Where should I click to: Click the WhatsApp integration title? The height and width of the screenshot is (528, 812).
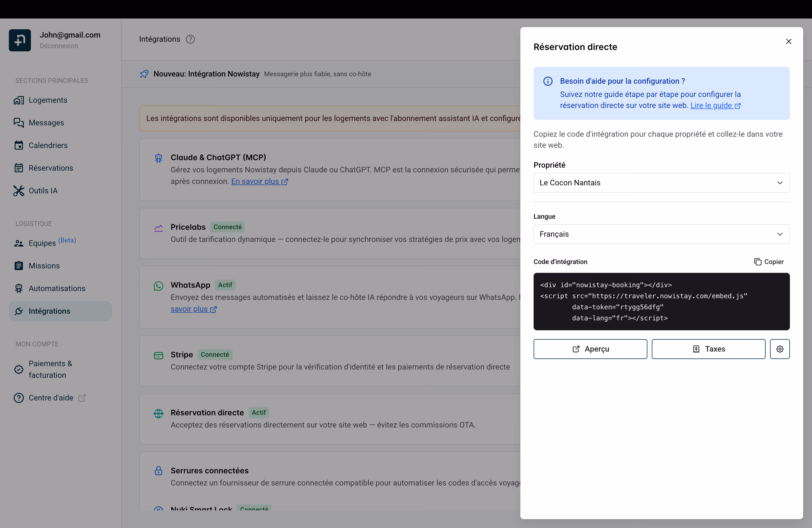coord(190,285)
